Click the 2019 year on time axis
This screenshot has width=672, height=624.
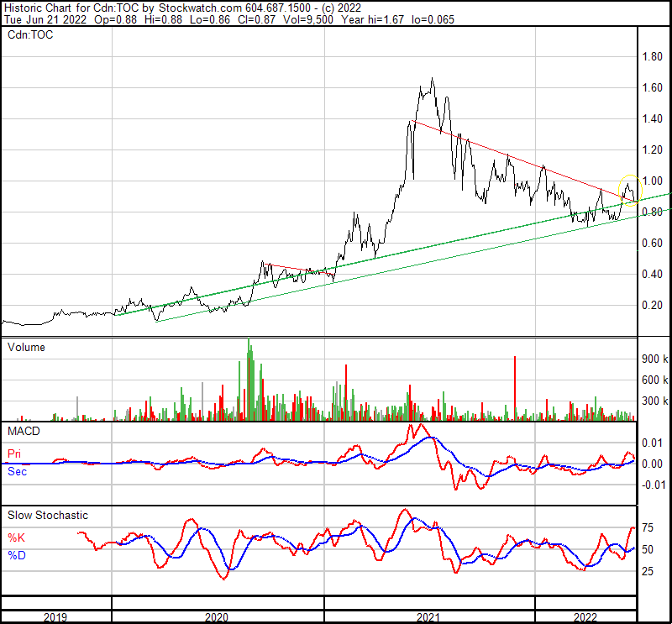coord(55,617)
